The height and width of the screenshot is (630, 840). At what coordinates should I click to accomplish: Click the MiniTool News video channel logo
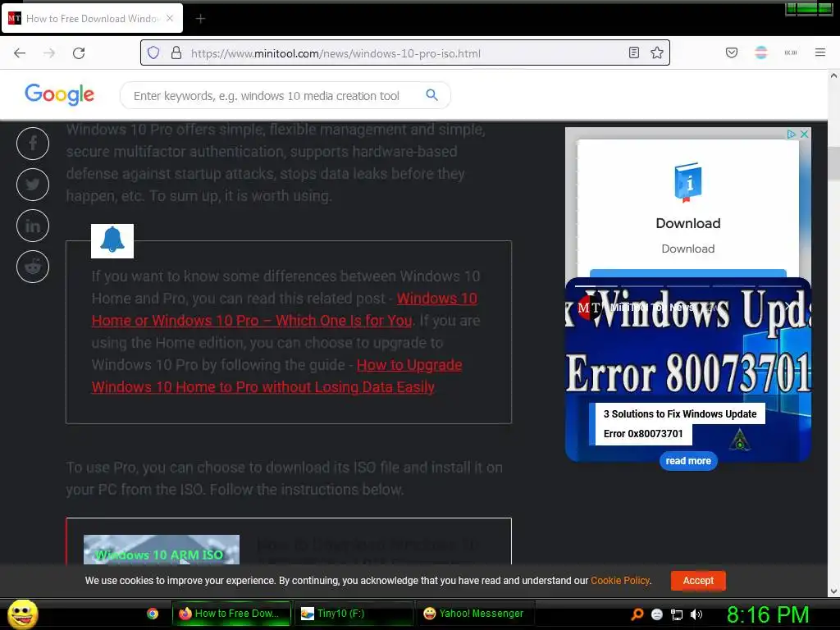[589, 308]
